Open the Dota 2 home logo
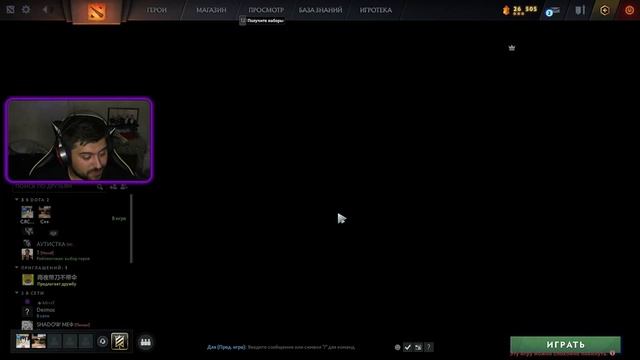This screenshot has width=640, height=360. [96, 11]
